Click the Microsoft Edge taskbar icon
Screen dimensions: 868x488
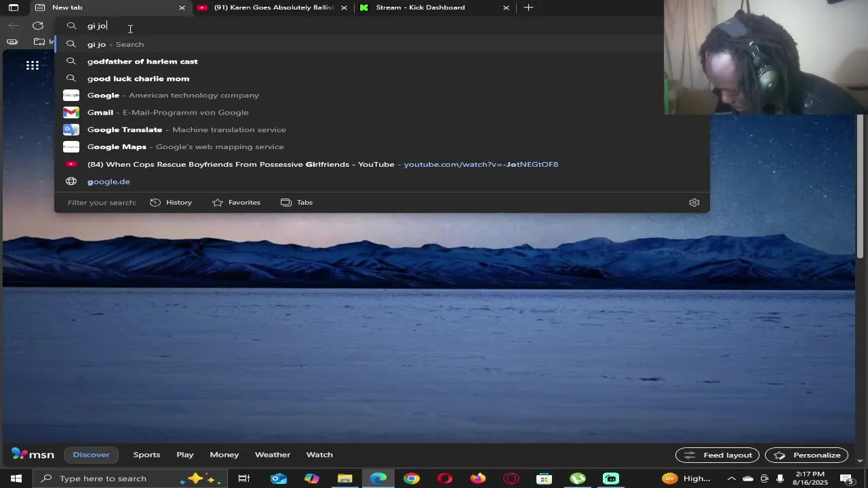[x=378, y=479]
